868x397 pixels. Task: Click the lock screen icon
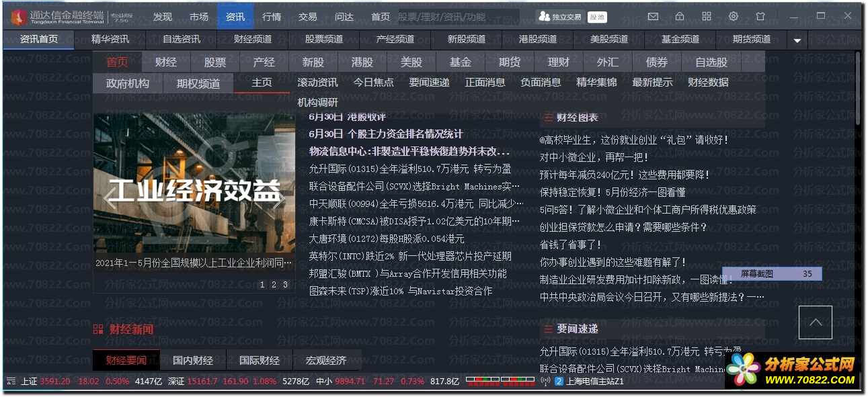click(x=680, y=16)
